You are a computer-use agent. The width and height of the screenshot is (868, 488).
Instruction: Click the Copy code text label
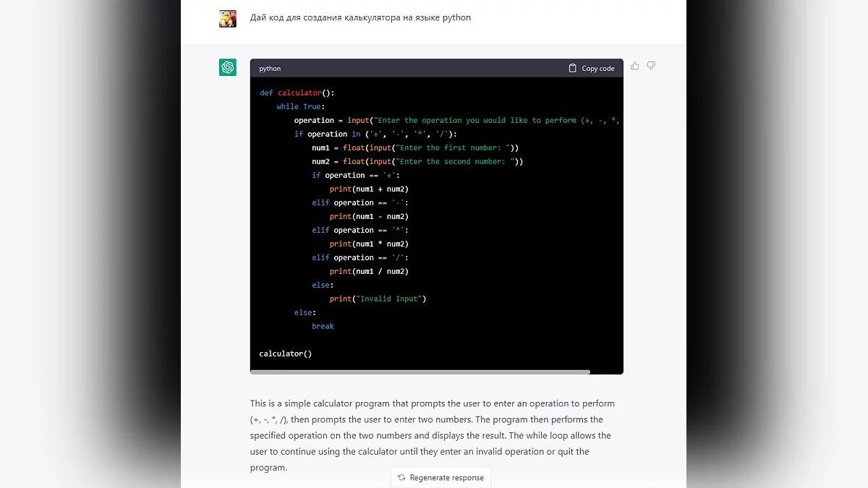[598, 69]
